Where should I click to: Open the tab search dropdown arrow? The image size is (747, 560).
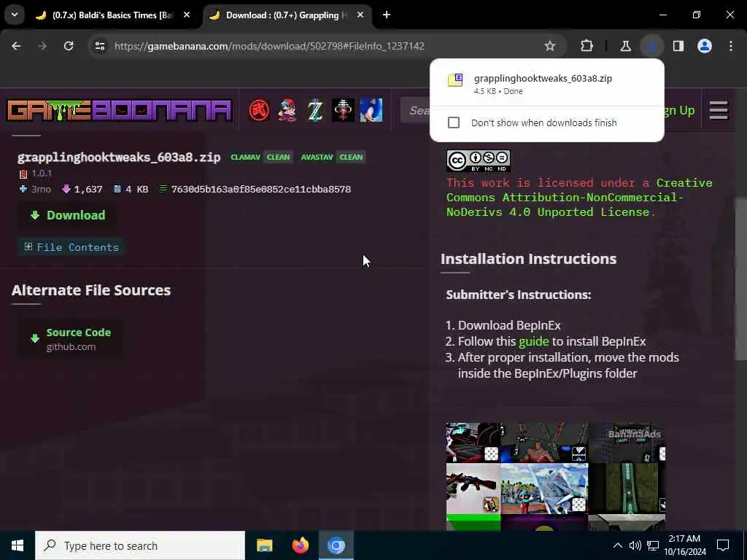pos(15,15)
